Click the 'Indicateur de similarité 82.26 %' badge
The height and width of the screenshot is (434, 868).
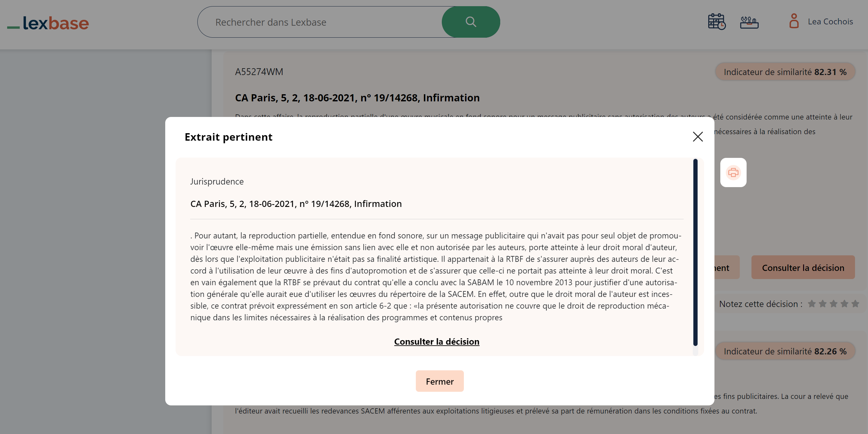click(x=785, y=351)
